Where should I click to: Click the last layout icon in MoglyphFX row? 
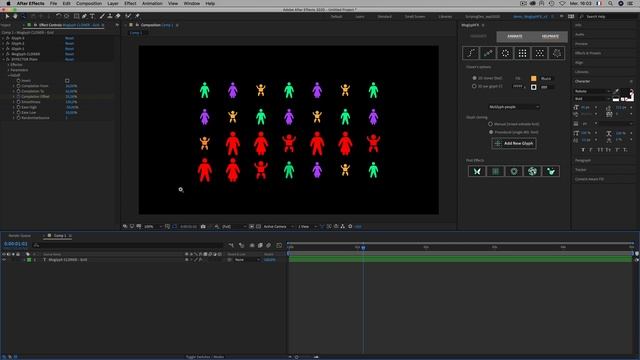point(557,53)
